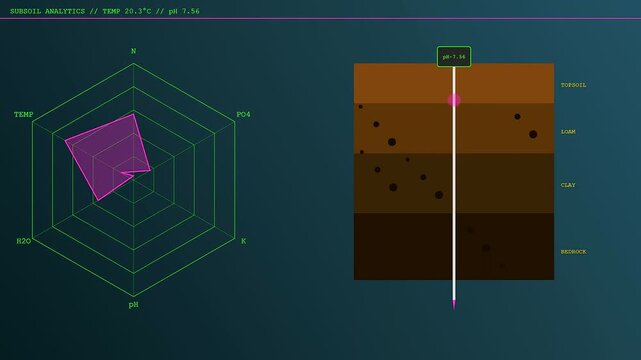This screenshot has height=360, width=641.
Task: Select the pH axis label on radar
Action: coord(133,305)
